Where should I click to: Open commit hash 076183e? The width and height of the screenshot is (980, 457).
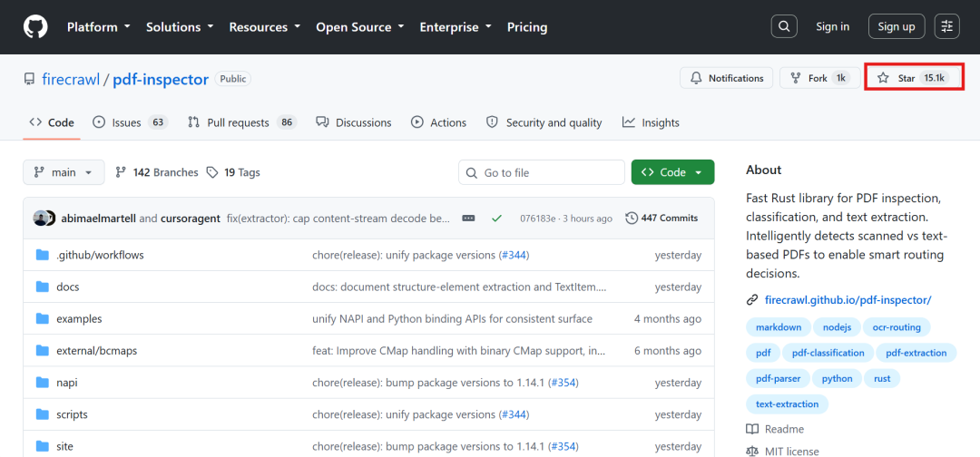[537, 219]
